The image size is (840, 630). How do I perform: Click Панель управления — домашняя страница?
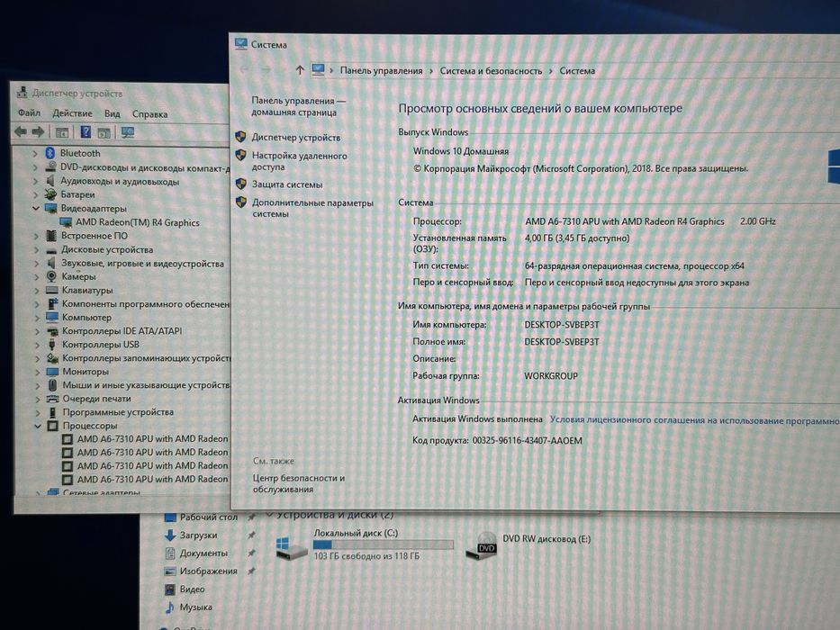[x=298, y=106]
